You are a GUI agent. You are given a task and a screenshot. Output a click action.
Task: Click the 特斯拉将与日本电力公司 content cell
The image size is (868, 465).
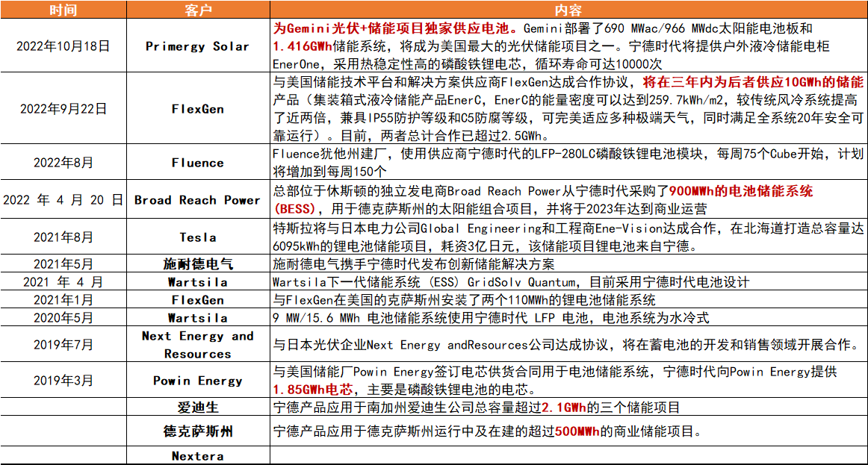pyautogui.click(x=568, y=237)
